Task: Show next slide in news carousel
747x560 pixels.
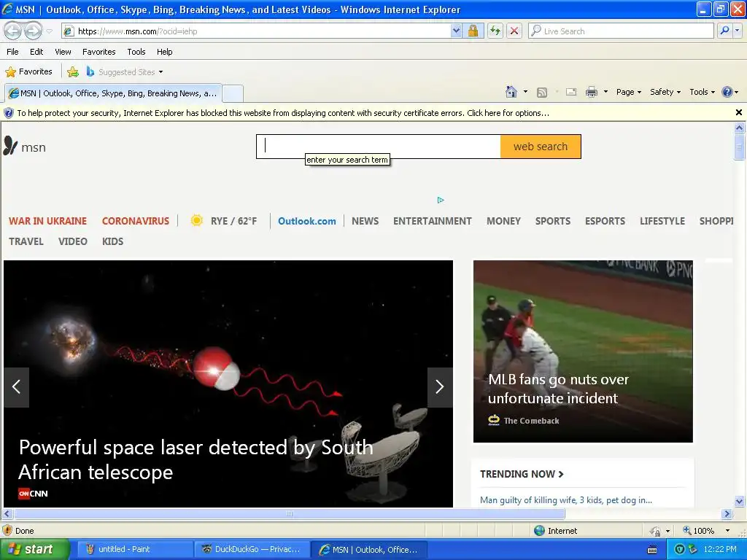Action: 440,386
